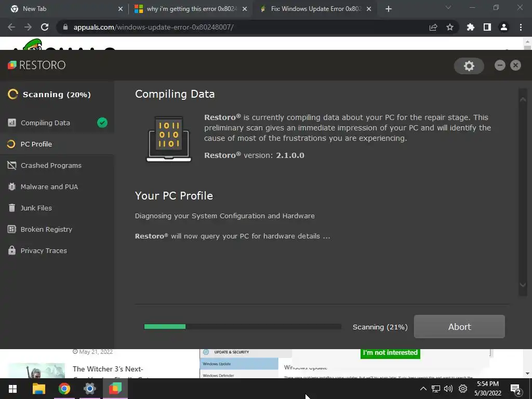Image resolution: width=532 pixels, height=399 pixels.
Task: Click the Privacy Traces lock icon
Action: [x=12, y=250]
